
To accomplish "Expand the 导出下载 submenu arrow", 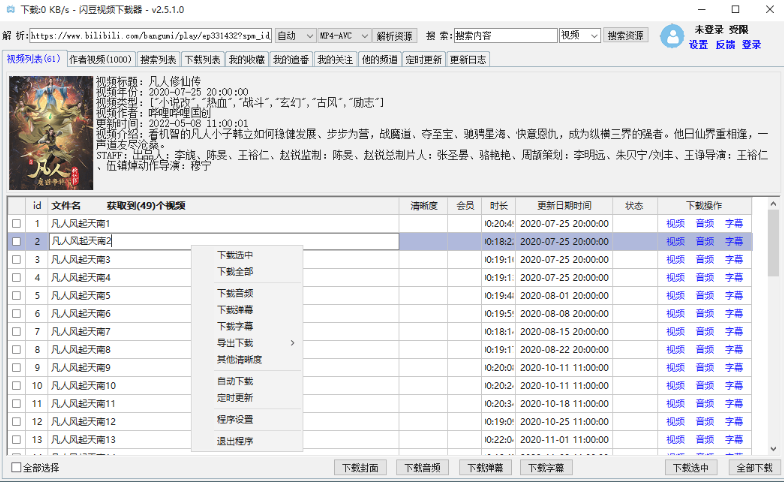I will coord(292,343).
